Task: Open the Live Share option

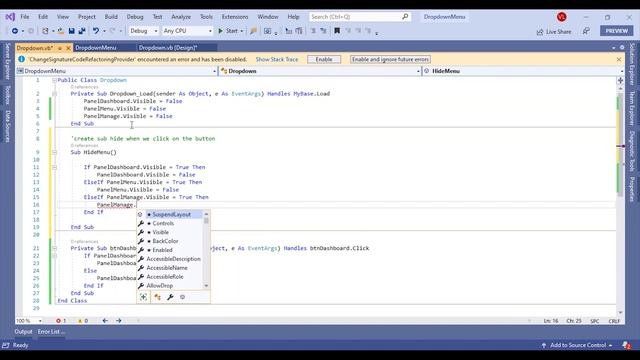Action: pyautogui.click(x=554, y=31)
